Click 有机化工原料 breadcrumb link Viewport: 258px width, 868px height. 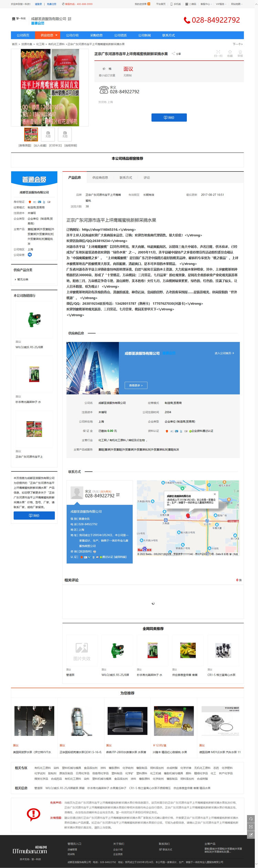point(56,44)
